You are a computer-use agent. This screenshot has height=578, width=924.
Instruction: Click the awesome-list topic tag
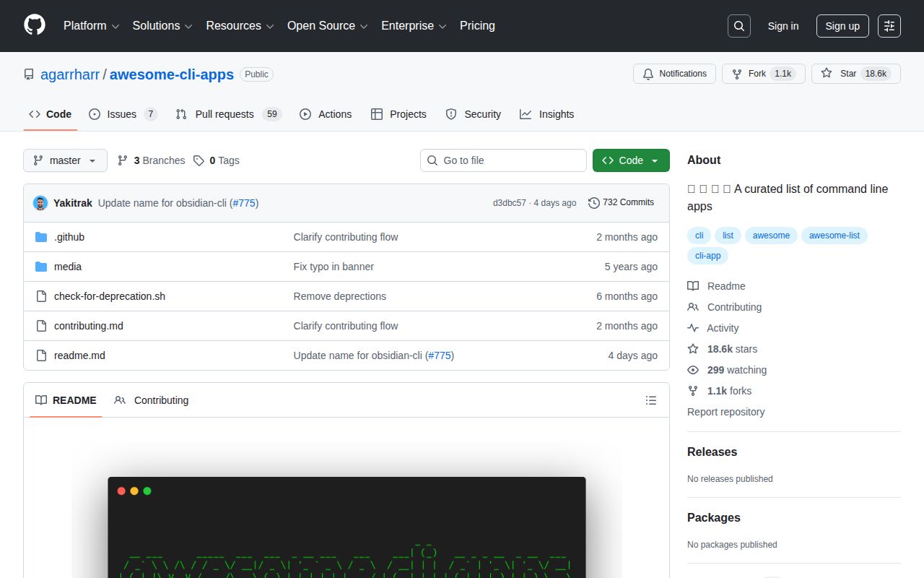(x=834, y=235)
